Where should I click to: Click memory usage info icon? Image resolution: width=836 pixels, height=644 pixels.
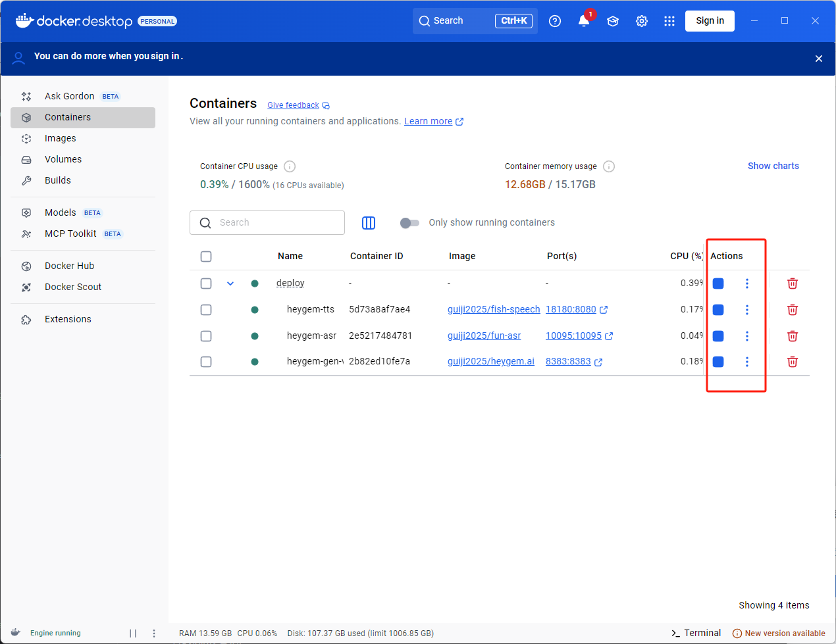(609, 166)
